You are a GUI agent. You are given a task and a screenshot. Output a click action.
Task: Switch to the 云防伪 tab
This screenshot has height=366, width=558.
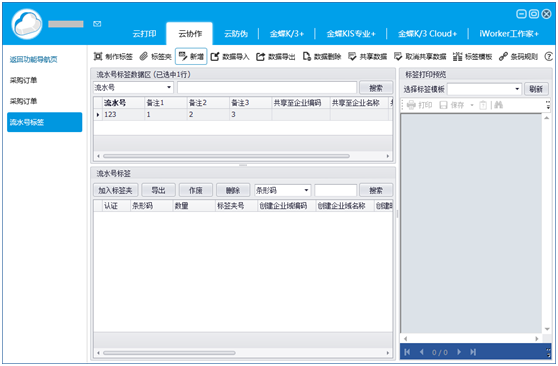click(236, 34)
